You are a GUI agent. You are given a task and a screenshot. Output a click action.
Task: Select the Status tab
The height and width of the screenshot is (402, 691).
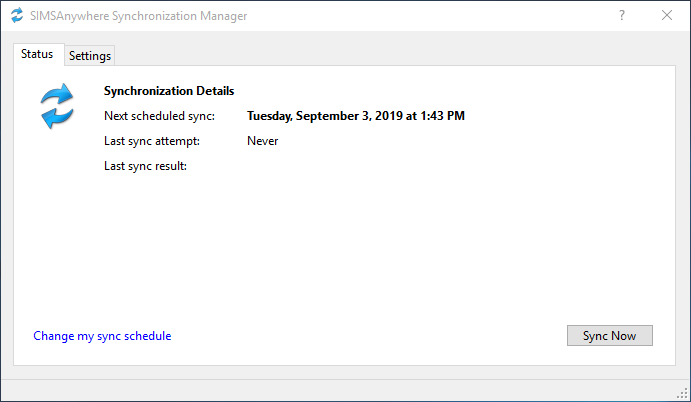pos(39,54)
